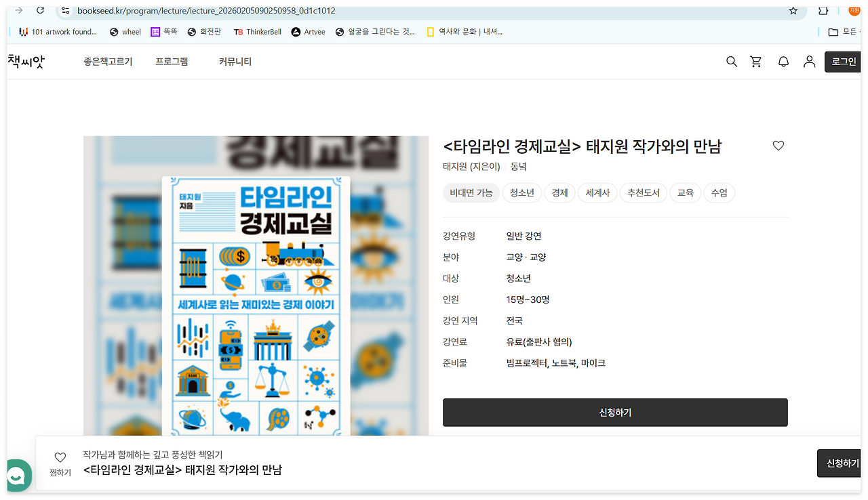Click the 작가님과 함께하는 깊고 풍성한 책읽기 text
The image size is (868, 500).
pos(153,455)
